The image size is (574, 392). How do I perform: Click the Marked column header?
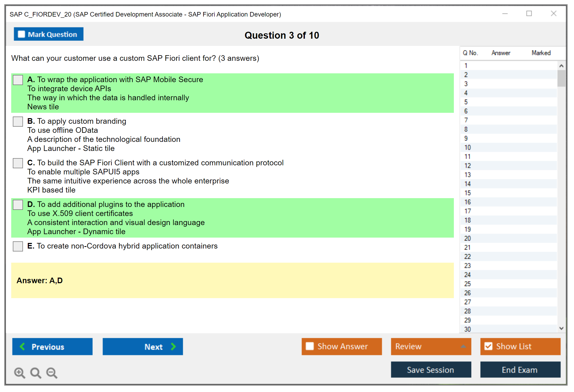coord(541,53)
